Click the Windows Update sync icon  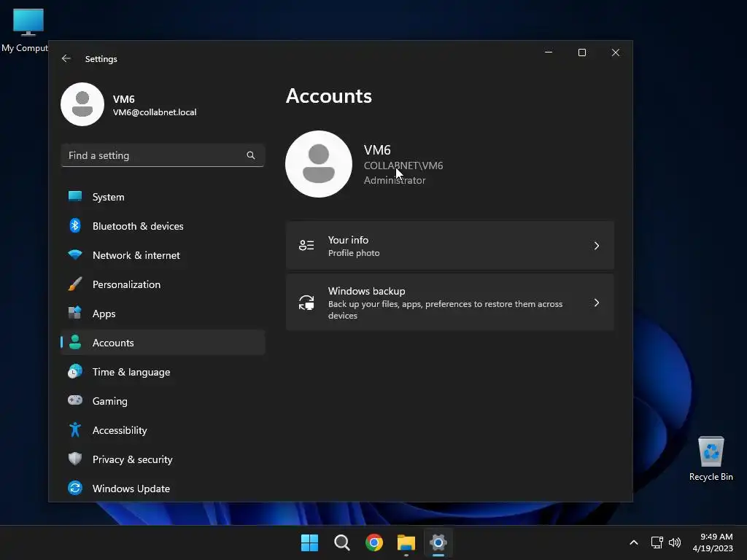[x=75, y=488]
